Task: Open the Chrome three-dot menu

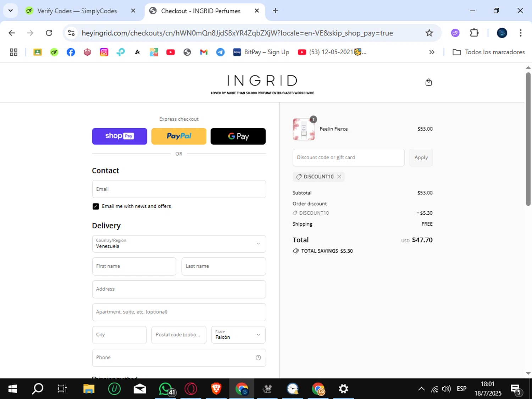Action: click(521, 33)
